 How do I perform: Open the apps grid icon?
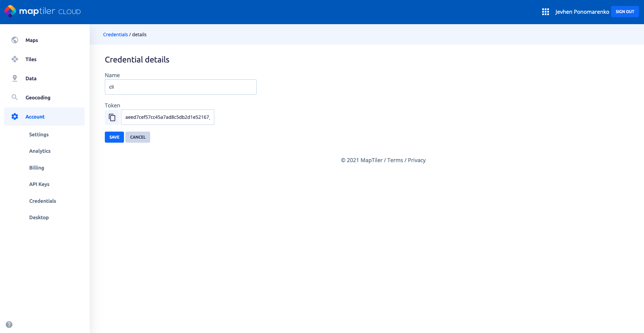point(545,12)
